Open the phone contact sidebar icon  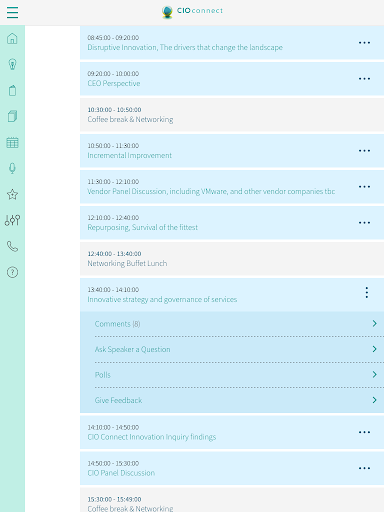12,246
